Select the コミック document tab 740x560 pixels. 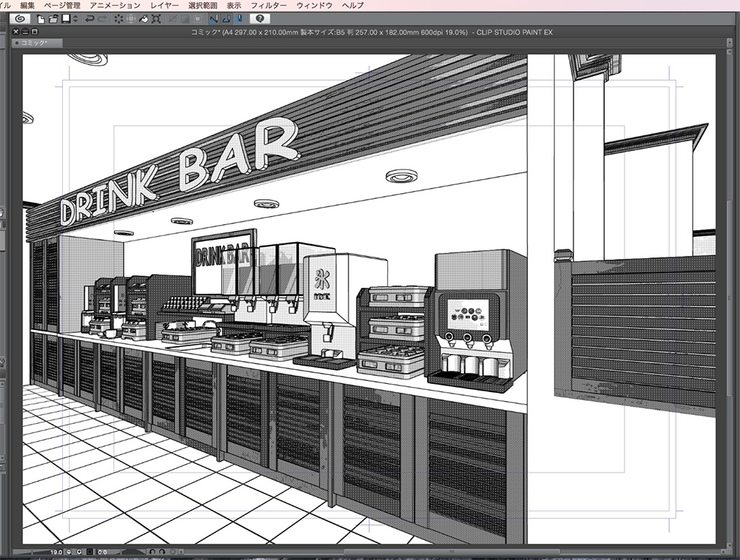pyautogui.click(x=36, y=43)
